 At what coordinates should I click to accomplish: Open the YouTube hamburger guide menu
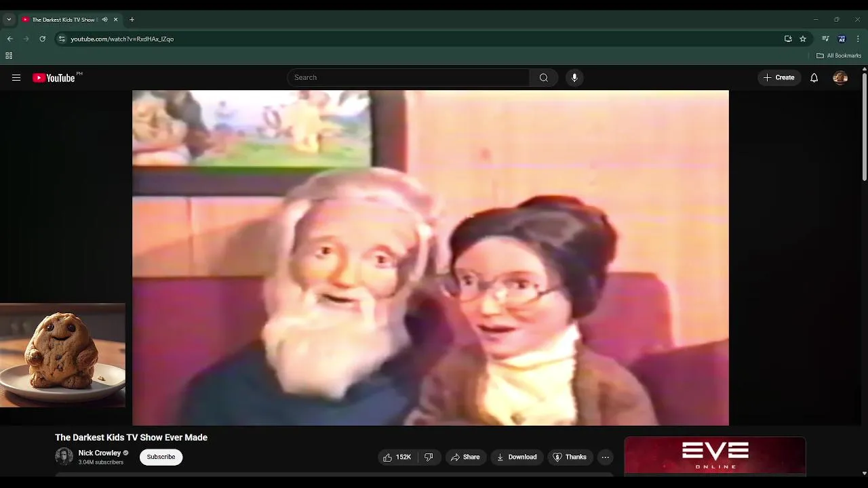click(x=16, y=78)
